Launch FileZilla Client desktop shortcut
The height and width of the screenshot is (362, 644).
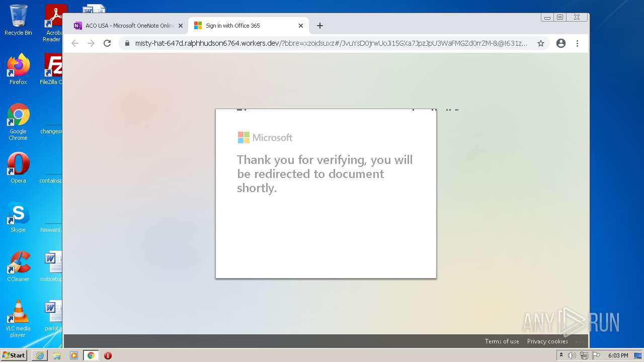[52, 69]
